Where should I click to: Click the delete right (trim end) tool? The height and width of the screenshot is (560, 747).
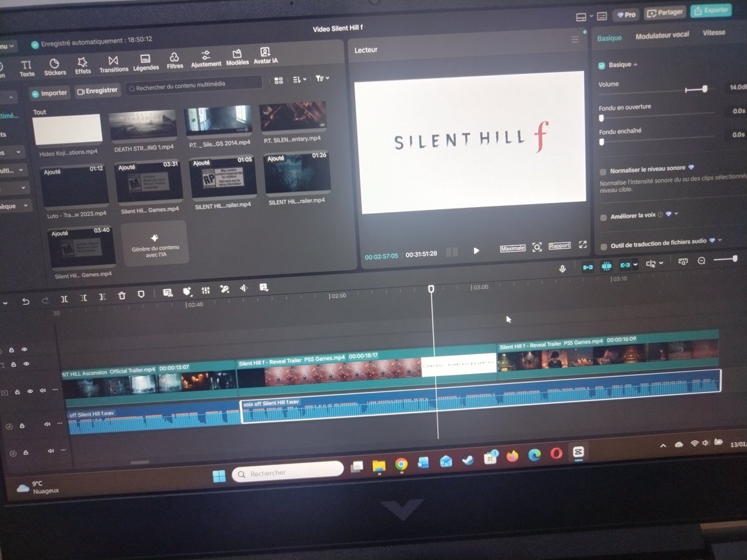point(103,297)
